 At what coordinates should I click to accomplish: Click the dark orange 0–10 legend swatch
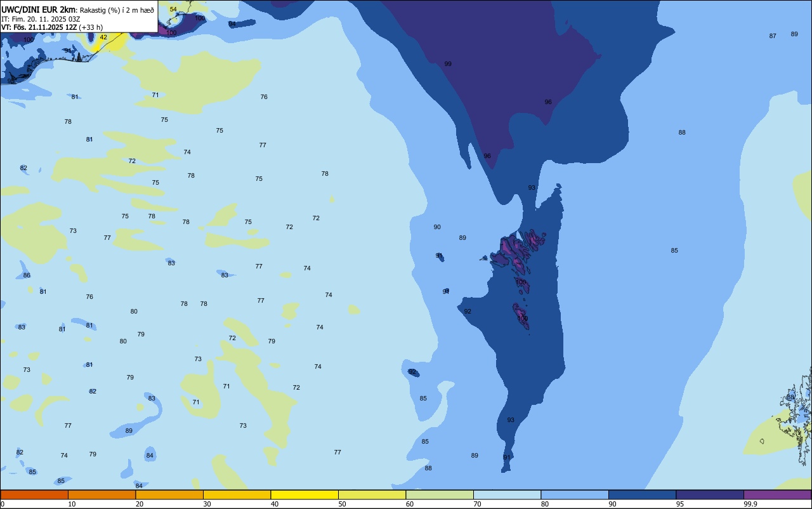[x=34, y=494]
